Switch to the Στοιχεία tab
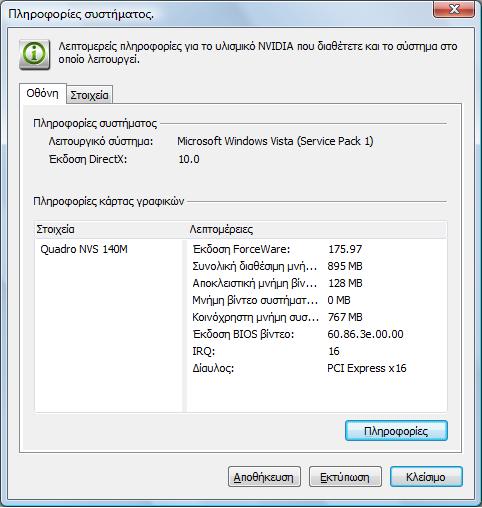The height and width of the screenshot is (508, 482). point(89,95)
